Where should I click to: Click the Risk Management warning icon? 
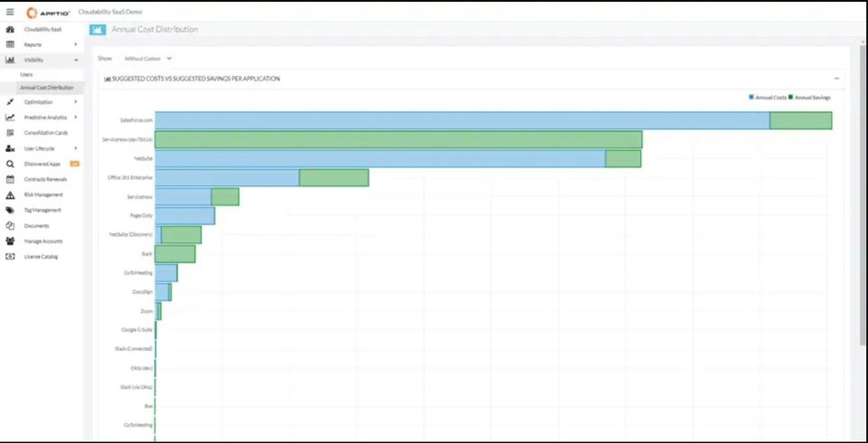point(10,194)
